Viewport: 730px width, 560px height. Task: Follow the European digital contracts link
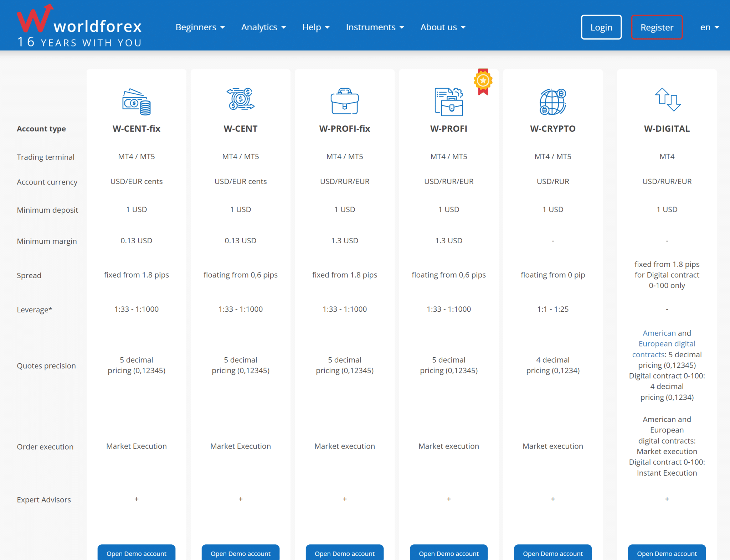click(667, 344)
